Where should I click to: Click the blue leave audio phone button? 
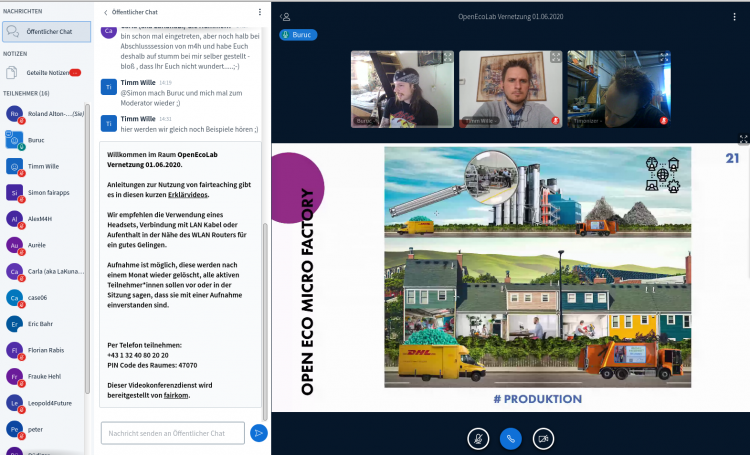click(x=511, y=437)
